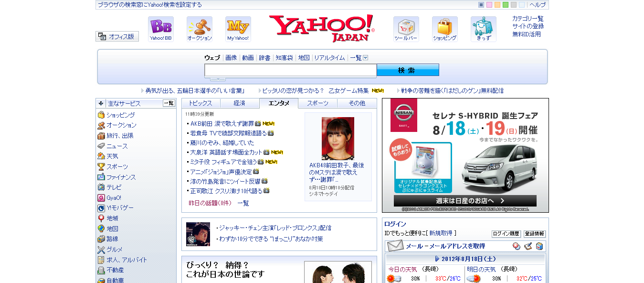
Task: Click the ログイン履歴 button
Action: click(506, 234)
